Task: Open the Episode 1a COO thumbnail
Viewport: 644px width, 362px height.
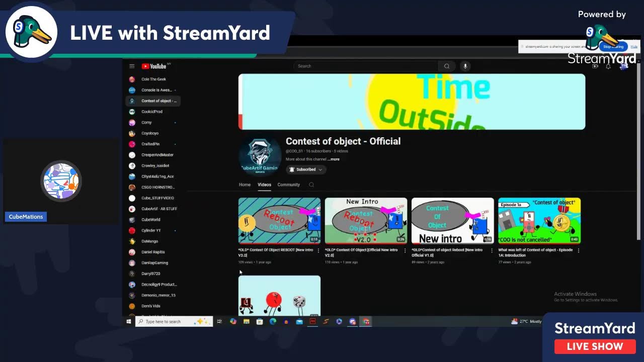Action: click(x=539, y=221)
